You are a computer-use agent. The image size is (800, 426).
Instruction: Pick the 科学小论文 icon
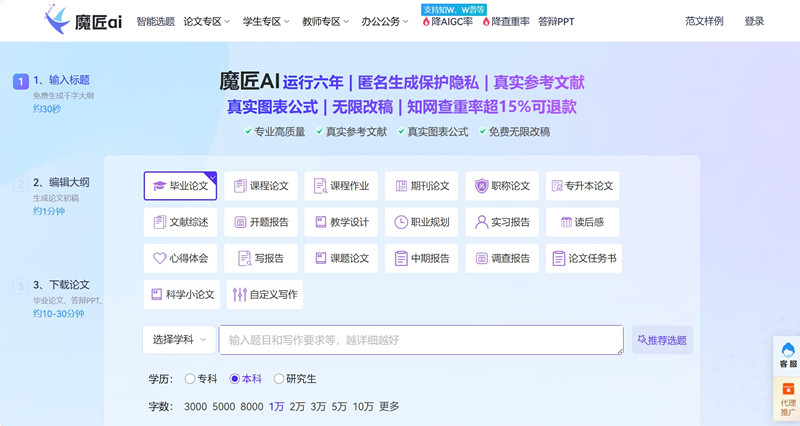[x=157, y=294]
